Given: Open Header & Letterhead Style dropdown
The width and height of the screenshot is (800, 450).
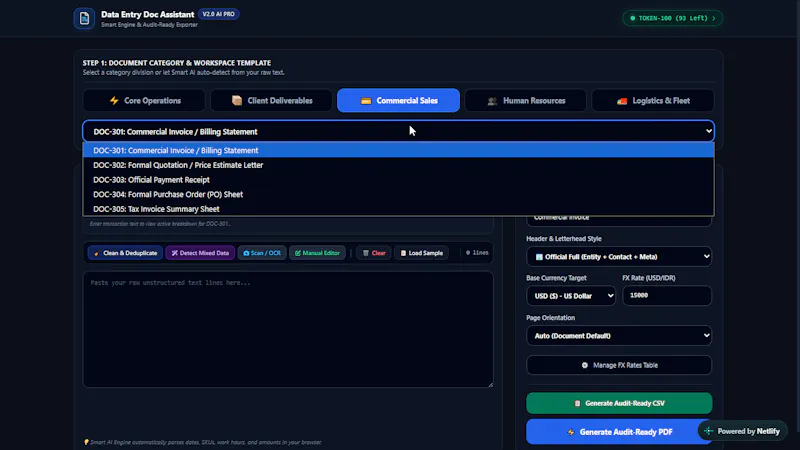Looking at the screenshot, I should (x=619, y=257).
